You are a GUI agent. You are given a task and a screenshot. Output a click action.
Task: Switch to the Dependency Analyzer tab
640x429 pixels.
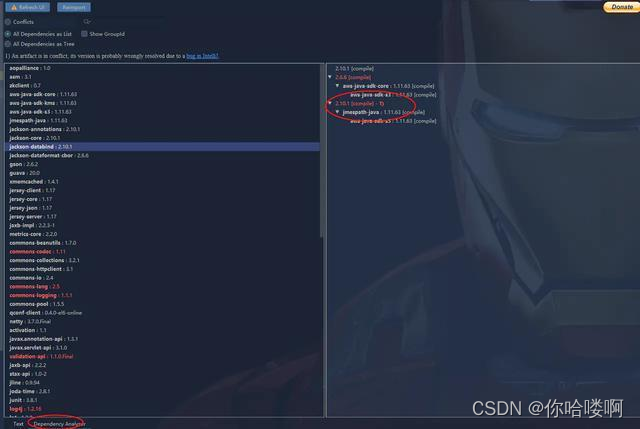pos(59,424)
